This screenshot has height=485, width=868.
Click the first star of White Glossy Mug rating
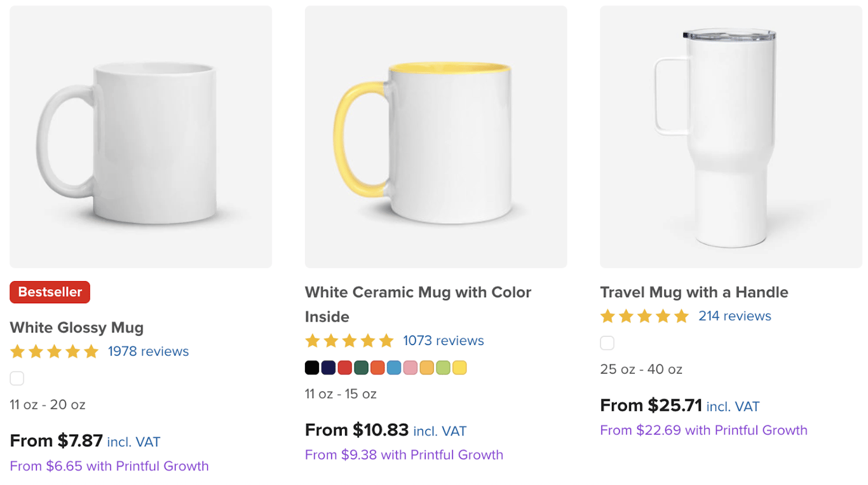[16, 351]
